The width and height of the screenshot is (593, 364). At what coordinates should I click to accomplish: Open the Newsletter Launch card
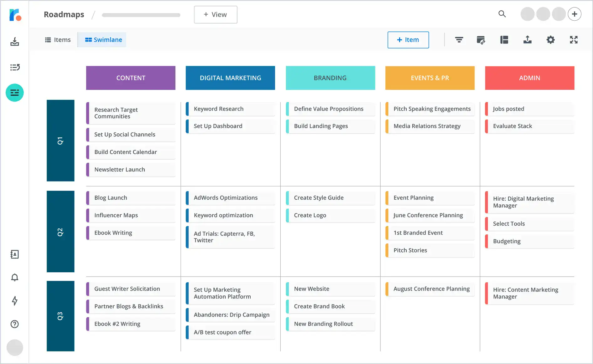coord(131,169)
